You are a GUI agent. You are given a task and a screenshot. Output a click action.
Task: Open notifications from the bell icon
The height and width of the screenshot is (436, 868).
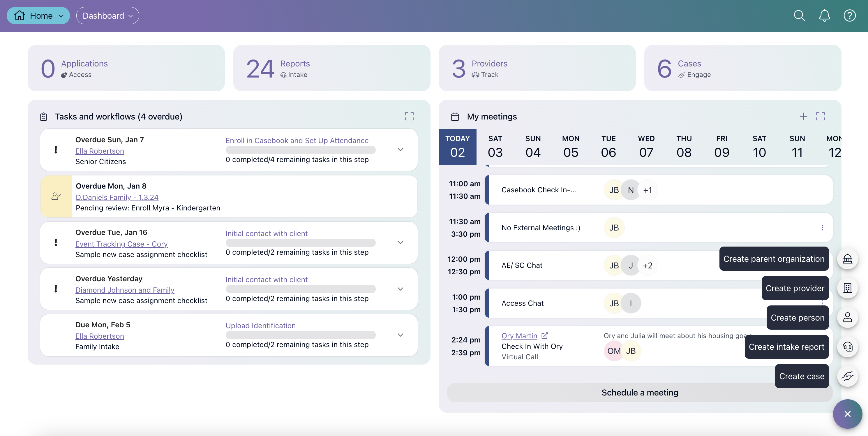[x=824, y=15]
